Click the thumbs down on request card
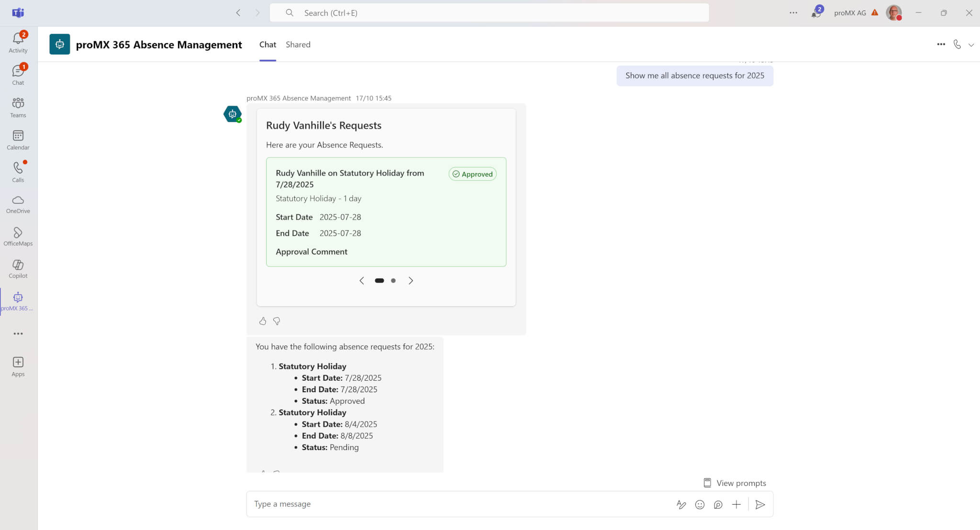 tap(277, 321)
